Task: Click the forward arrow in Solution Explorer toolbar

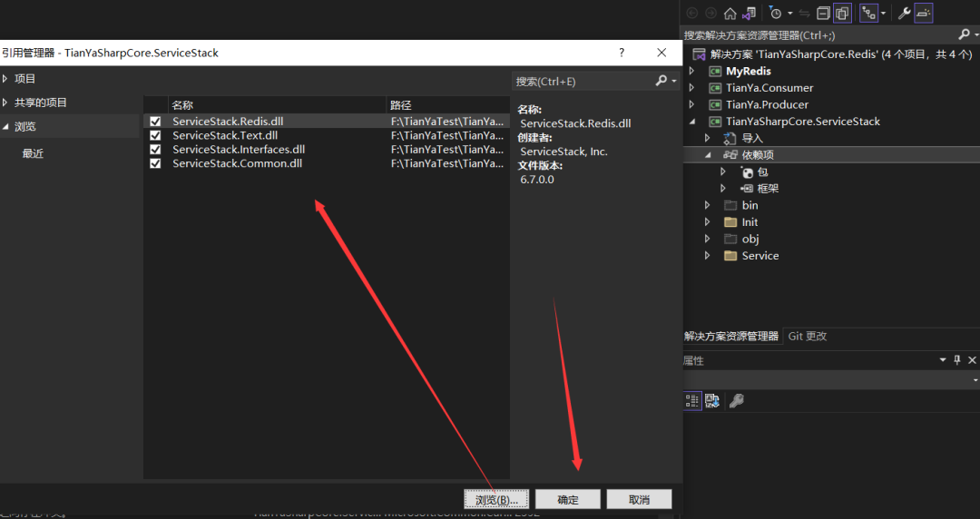Action: 710,13
